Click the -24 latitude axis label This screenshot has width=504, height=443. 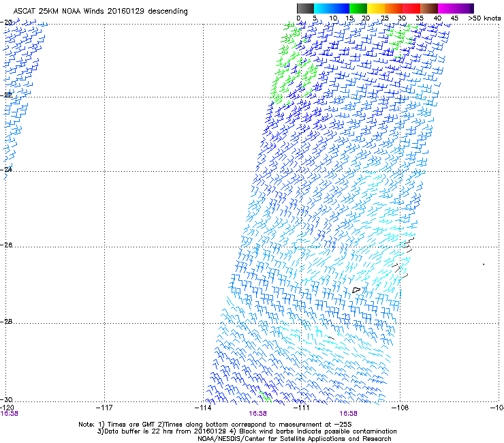[6, 169]
